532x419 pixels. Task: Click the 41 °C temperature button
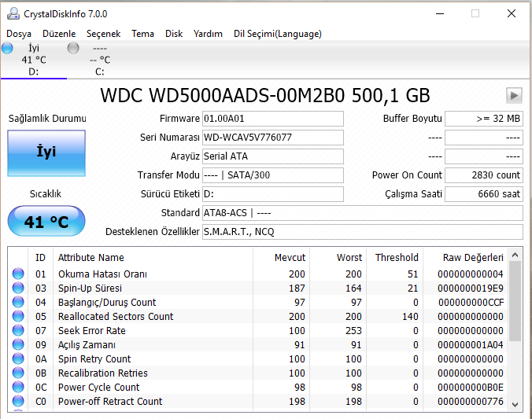point(46,222)
